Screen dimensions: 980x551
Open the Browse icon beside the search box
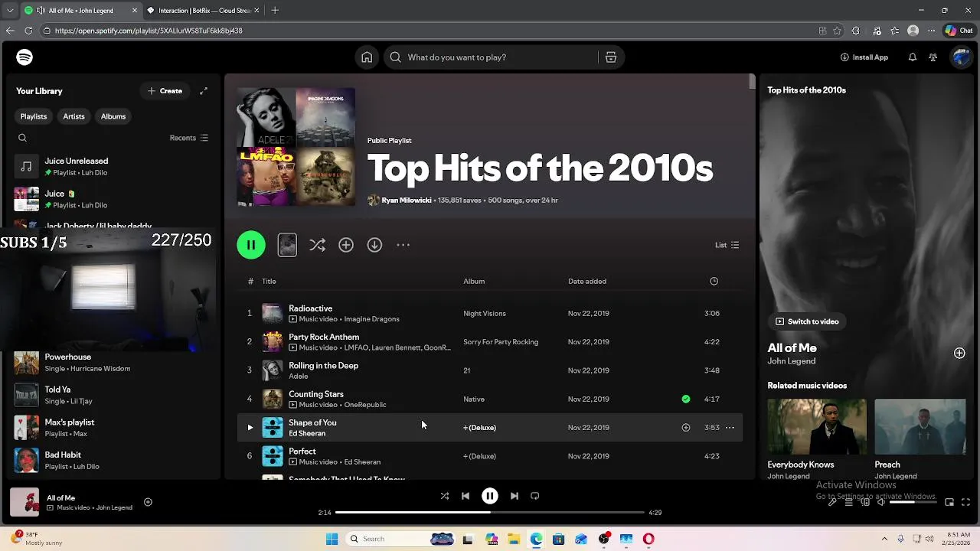(x=611, y=57)
